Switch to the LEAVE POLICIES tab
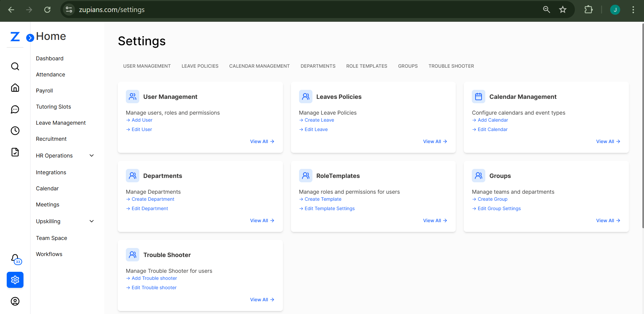 (x=200, y=66)
